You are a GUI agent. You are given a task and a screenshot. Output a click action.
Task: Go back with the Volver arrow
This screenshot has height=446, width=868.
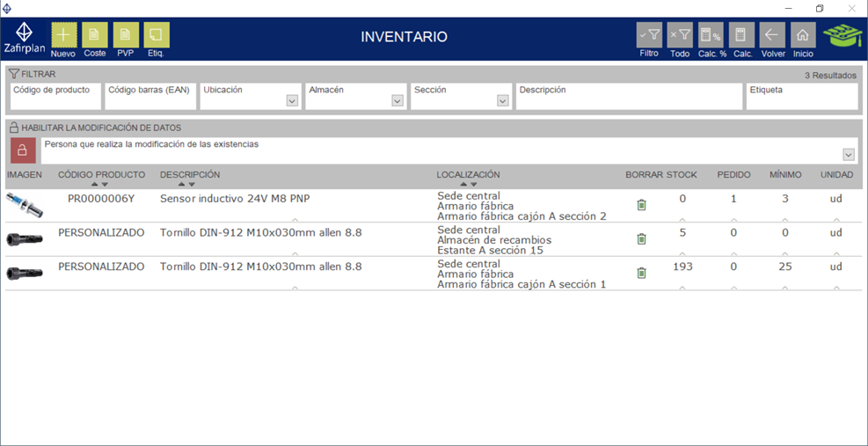772,35
